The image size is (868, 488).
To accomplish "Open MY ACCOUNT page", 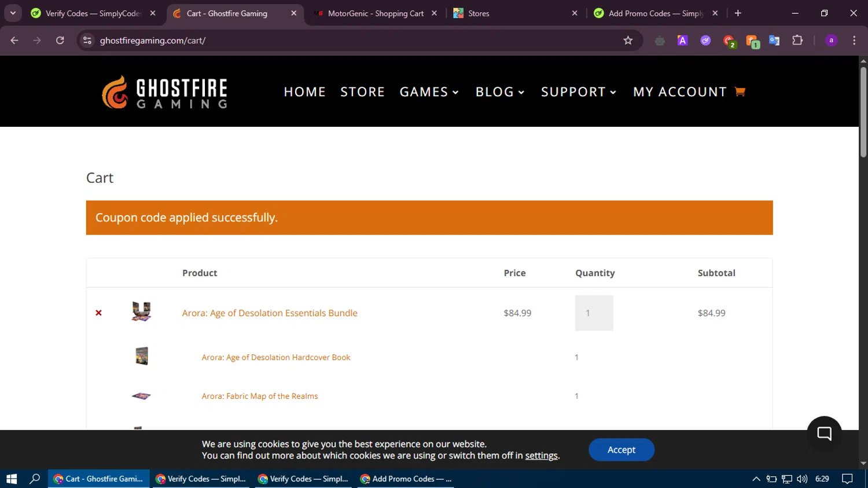I will [x=680, y=92].
